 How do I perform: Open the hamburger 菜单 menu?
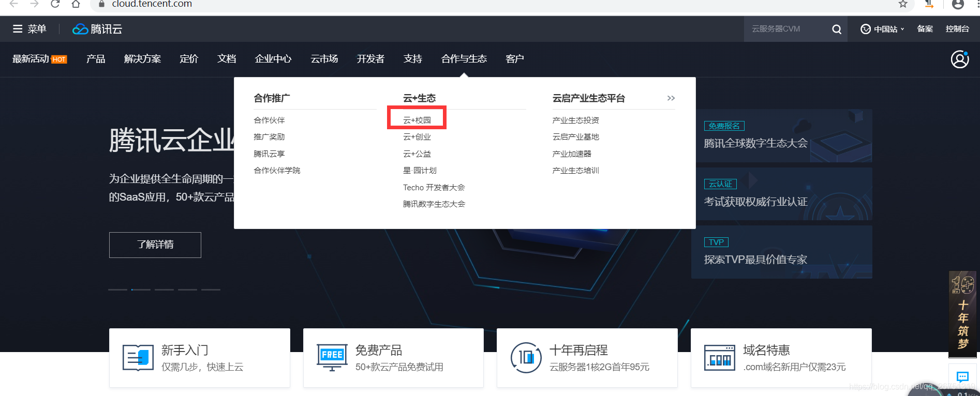point(29,29)
